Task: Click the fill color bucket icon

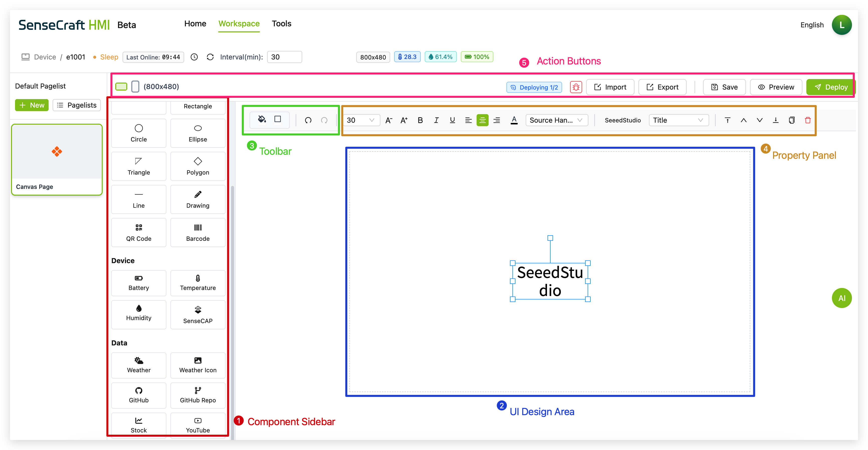Action: pos(262,119)
